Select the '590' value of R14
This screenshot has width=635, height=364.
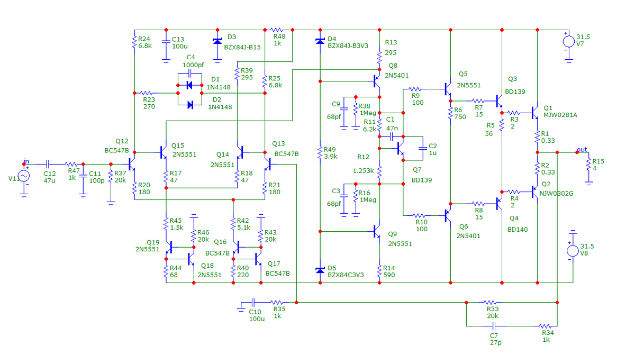pyautogui.click(x=388, y=275)
